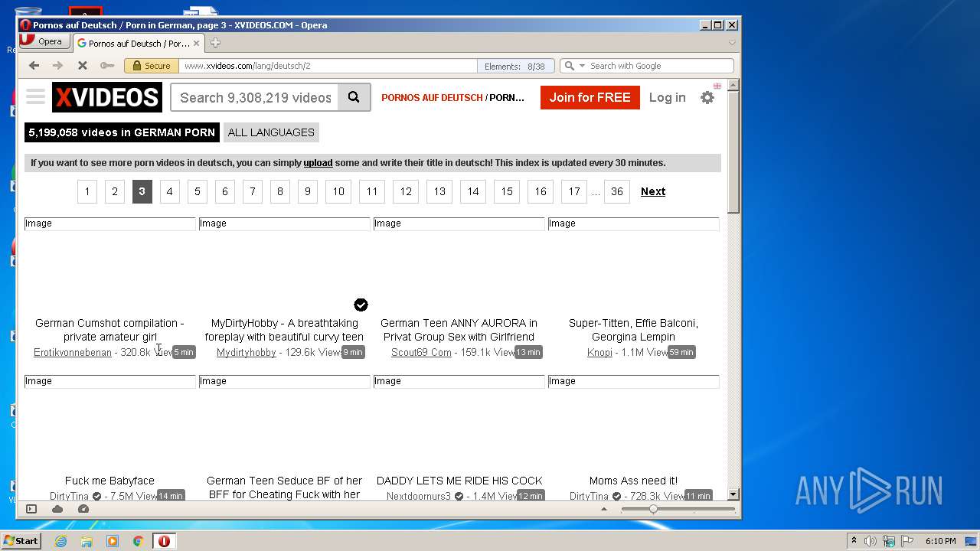Open the Nextdoornurs3 uploader link
980x551 pixels.
click(419, 496)
